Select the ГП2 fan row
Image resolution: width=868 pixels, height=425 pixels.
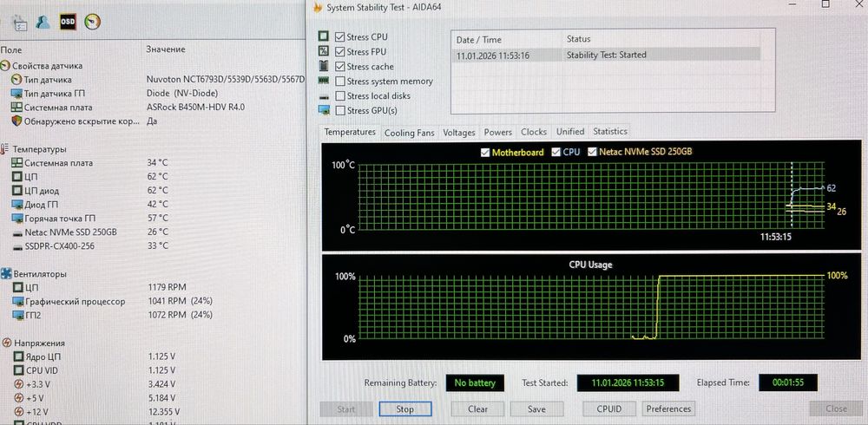point(152,315)
